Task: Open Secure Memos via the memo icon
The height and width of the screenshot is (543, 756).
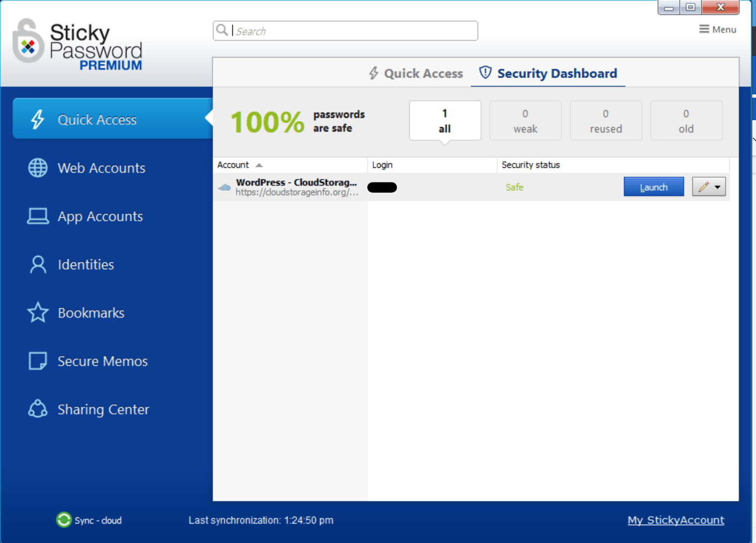Action: 37,361
